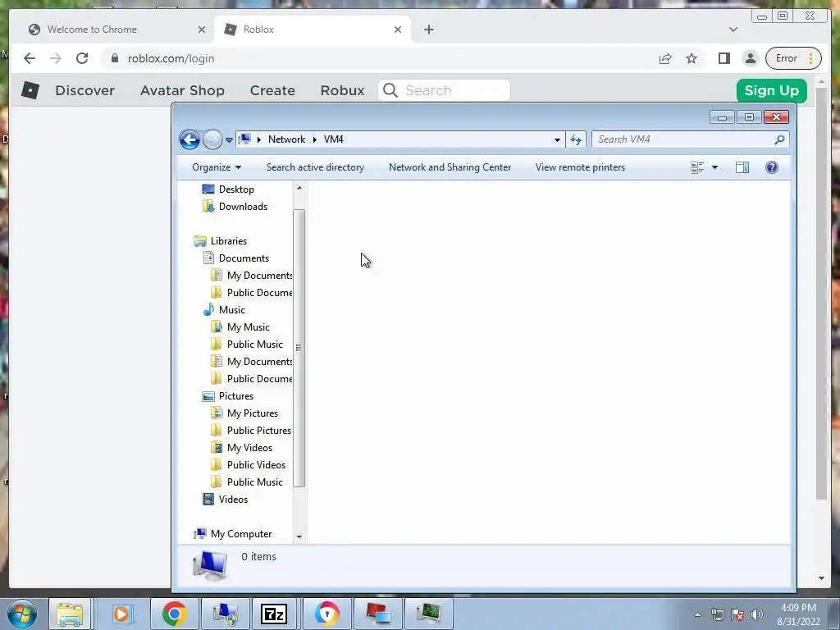Open the address bar history dropdown arrow
This screenshot has width=840, height=630.
pyautogui.click(x=557, y=139)
